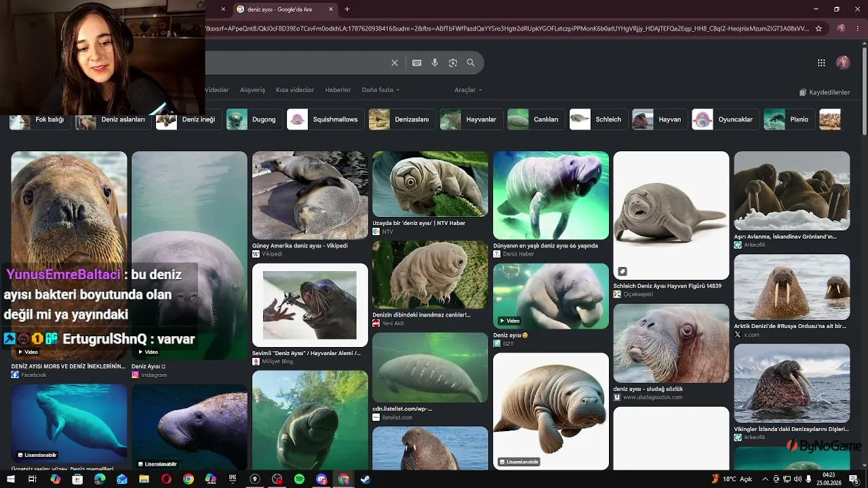Open 'deniz ayısı - uludağ sözlük' image
Image resolution: width=868 pixels, height=488 pixels.
coord(671,343)
